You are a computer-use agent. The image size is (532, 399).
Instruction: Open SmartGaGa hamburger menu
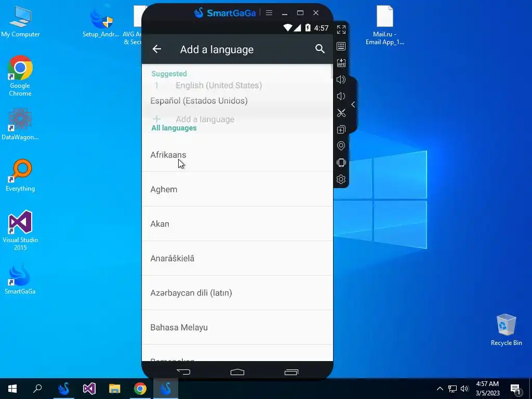[269, 13]
